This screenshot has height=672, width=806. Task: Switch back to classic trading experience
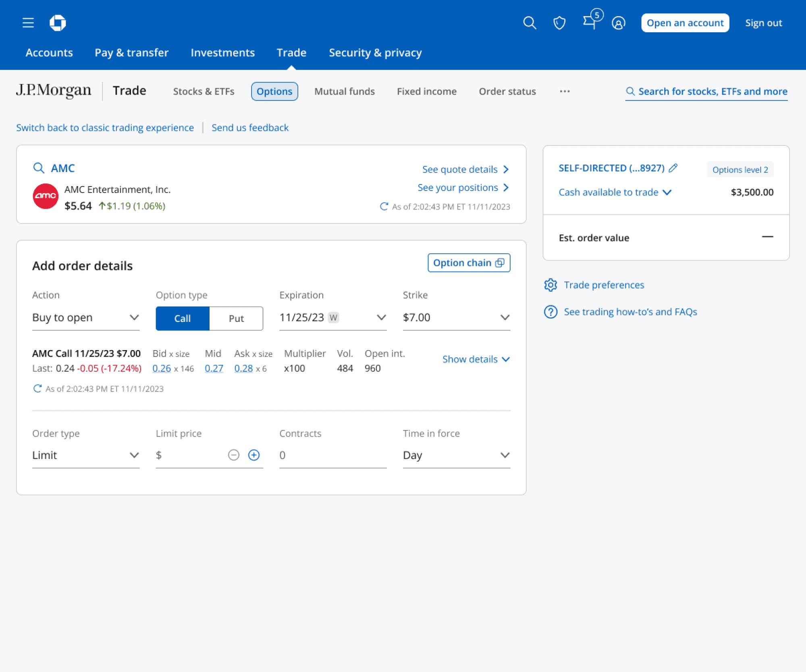pyautogui.click(x=105, y=128)
